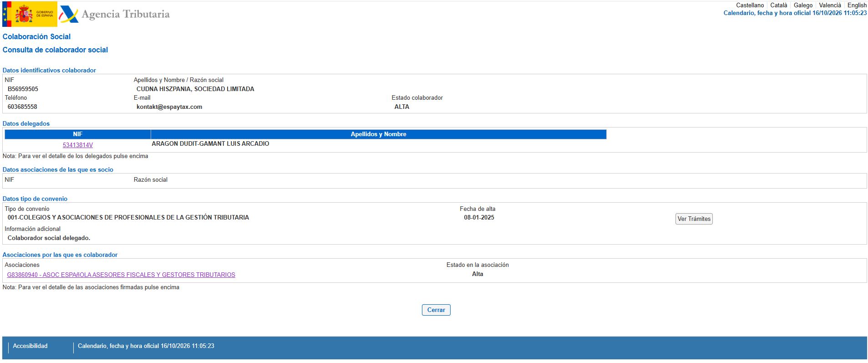
Task: Click the Gobierno de España logo
Action: (30, 14)
